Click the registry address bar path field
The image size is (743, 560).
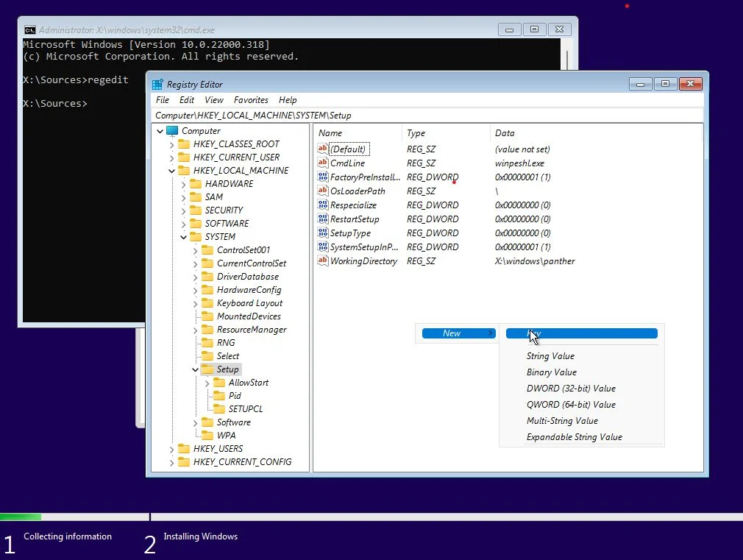click(427, 116)
